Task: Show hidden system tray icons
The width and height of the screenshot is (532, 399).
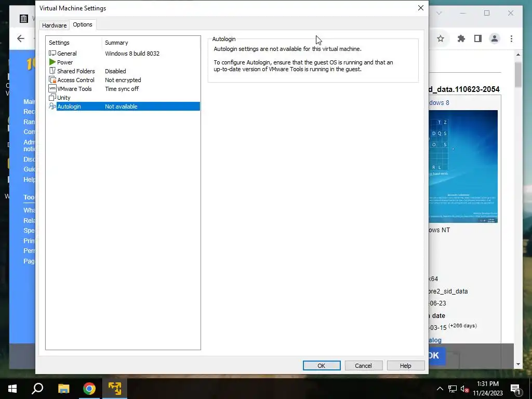Action: (x=440, y=389)
